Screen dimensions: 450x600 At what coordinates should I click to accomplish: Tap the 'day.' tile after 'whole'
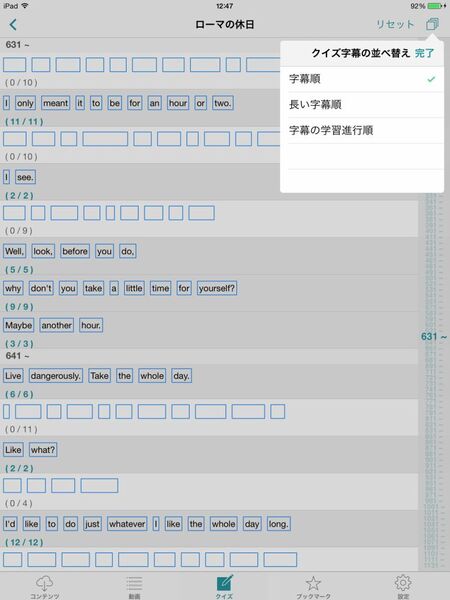tap(181, 376)
